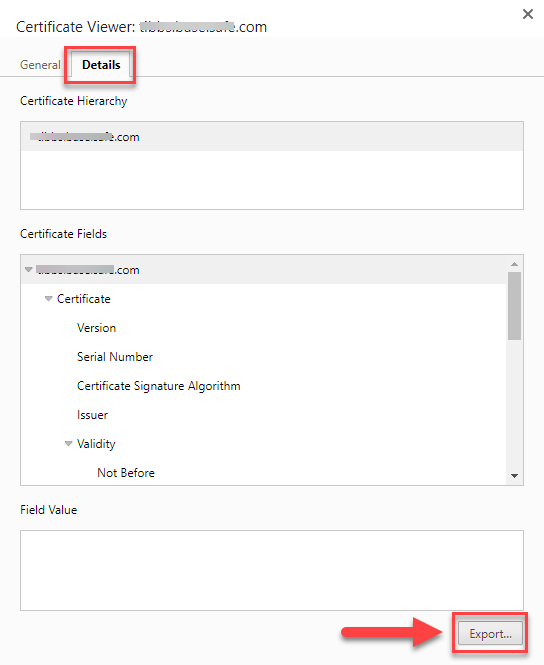This screenshot has height=665, width=544.
Task: Select the .com entry in Certificate Hierarchy
Action: click(272, 137)
